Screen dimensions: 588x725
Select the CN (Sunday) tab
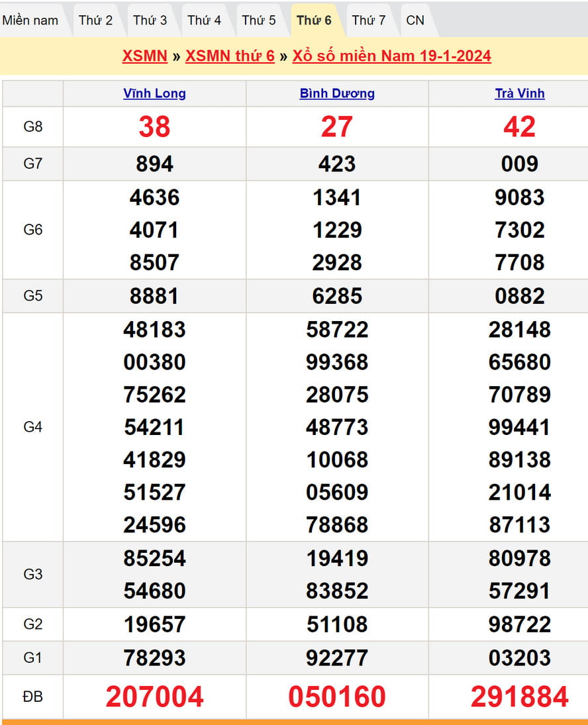click(415, 20)
